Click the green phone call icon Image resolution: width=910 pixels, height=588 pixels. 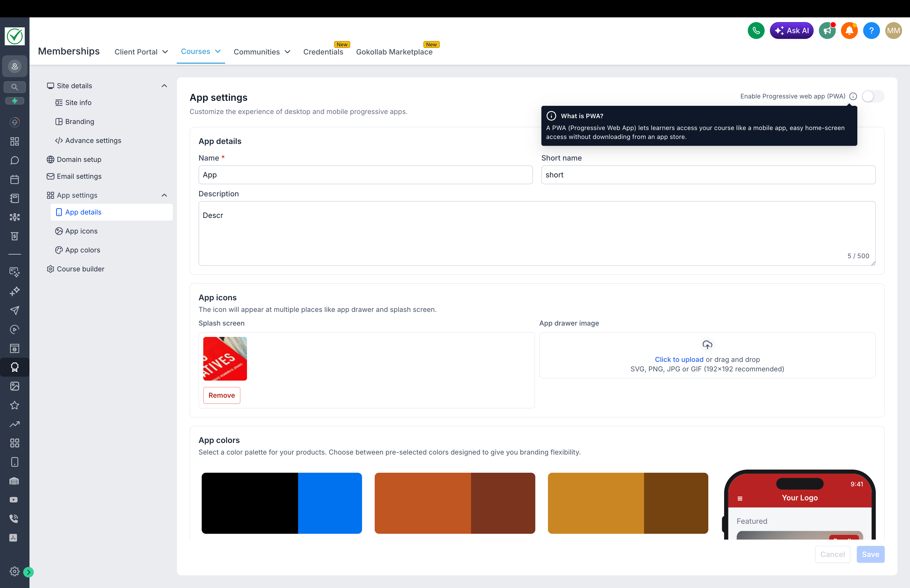756,31
